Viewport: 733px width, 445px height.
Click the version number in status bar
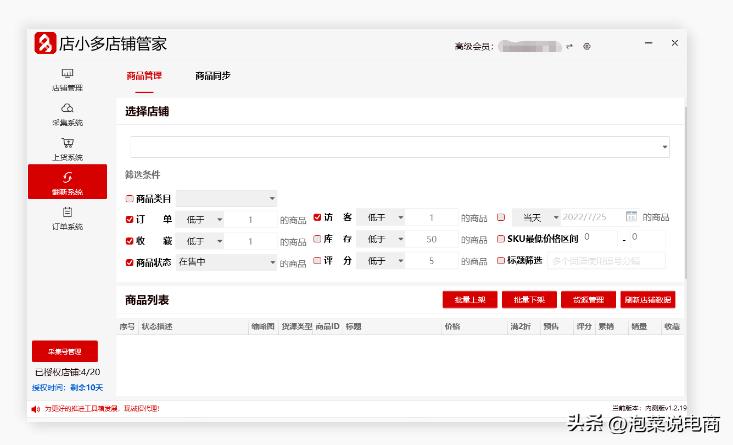pyautogui.click(x=649, y=408)
